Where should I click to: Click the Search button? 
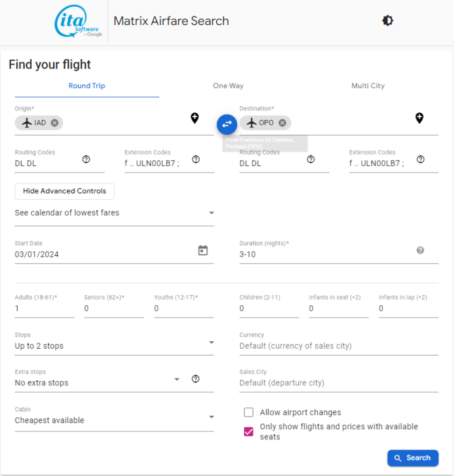(x=413, y=458)
